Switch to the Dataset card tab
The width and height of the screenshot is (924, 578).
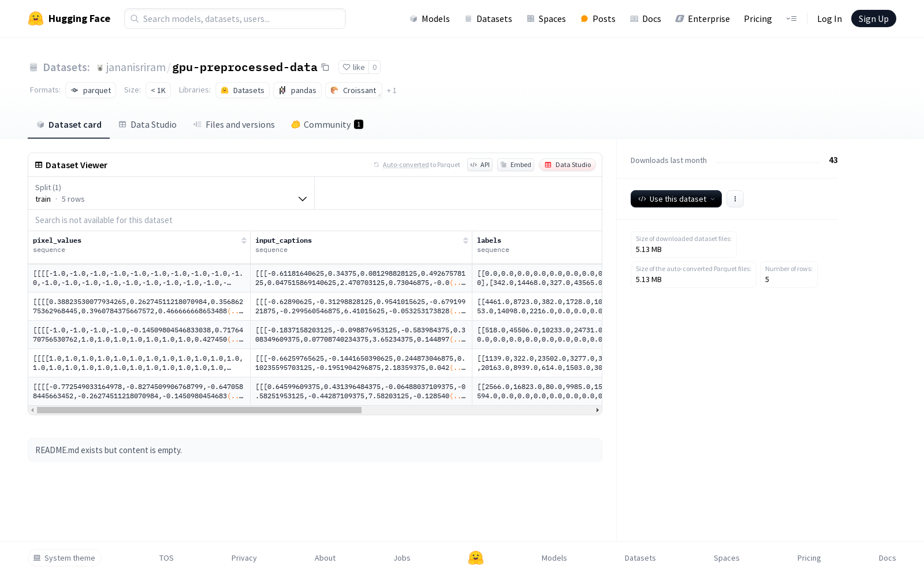[x=69, y=125]
